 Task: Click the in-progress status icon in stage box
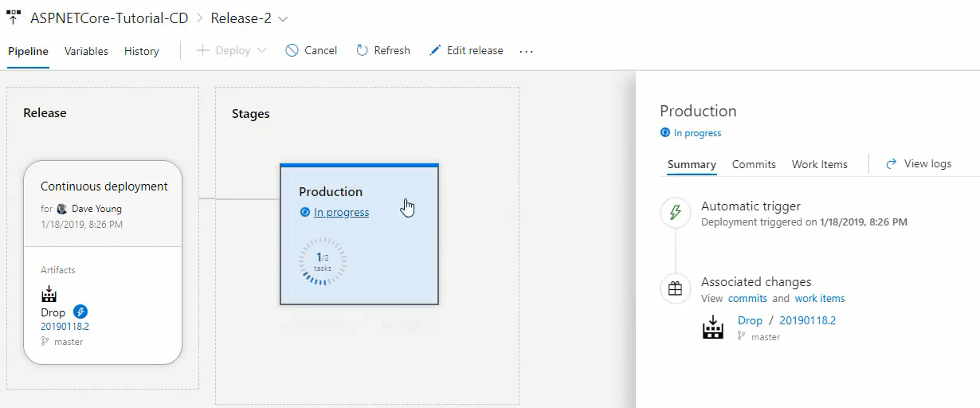(x=304, y=212)
